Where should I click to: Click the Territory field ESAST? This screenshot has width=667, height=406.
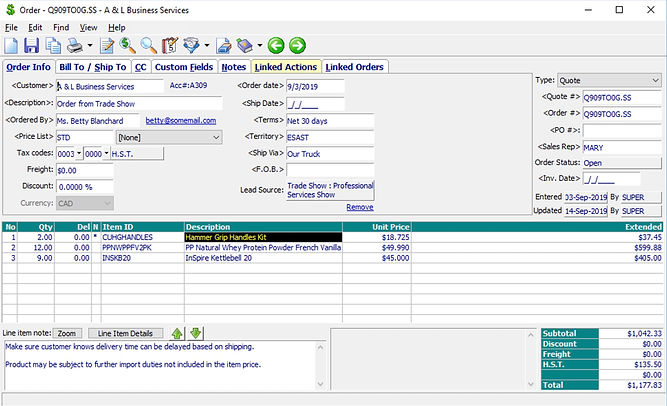coord(330,137)
